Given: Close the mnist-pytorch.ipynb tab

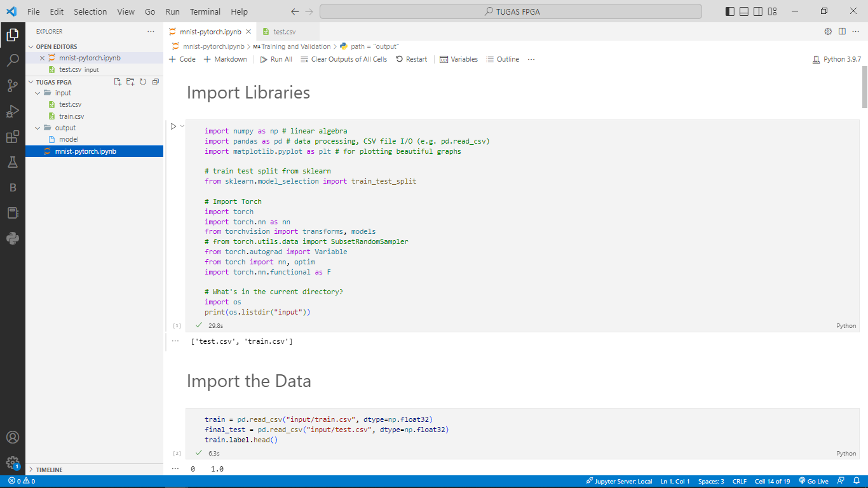Looking at the screenshot, I should click(248, 31).
